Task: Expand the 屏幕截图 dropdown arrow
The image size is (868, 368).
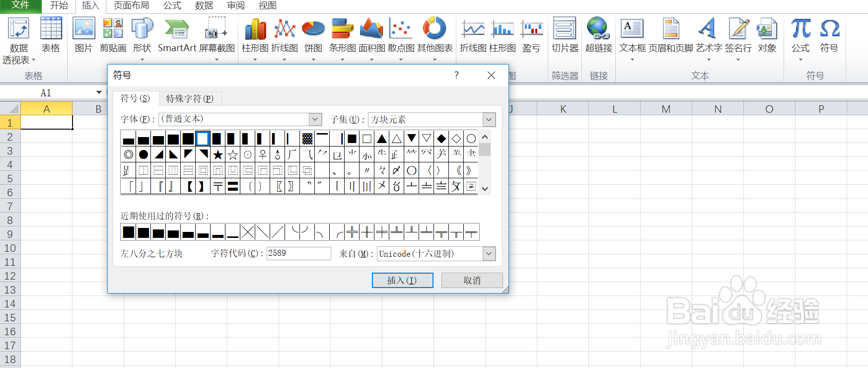Action: pyautogui.click(x=217, y=60)
